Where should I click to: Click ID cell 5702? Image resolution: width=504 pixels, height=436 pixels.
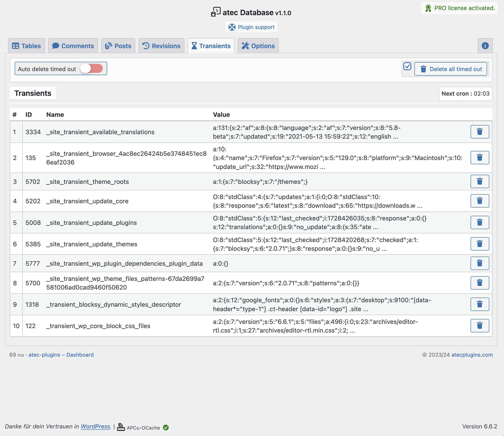point(33,182)
